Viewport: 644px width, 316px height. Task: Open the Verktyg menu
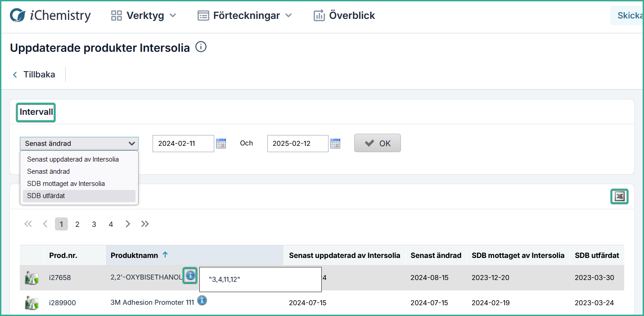(144, 15)
